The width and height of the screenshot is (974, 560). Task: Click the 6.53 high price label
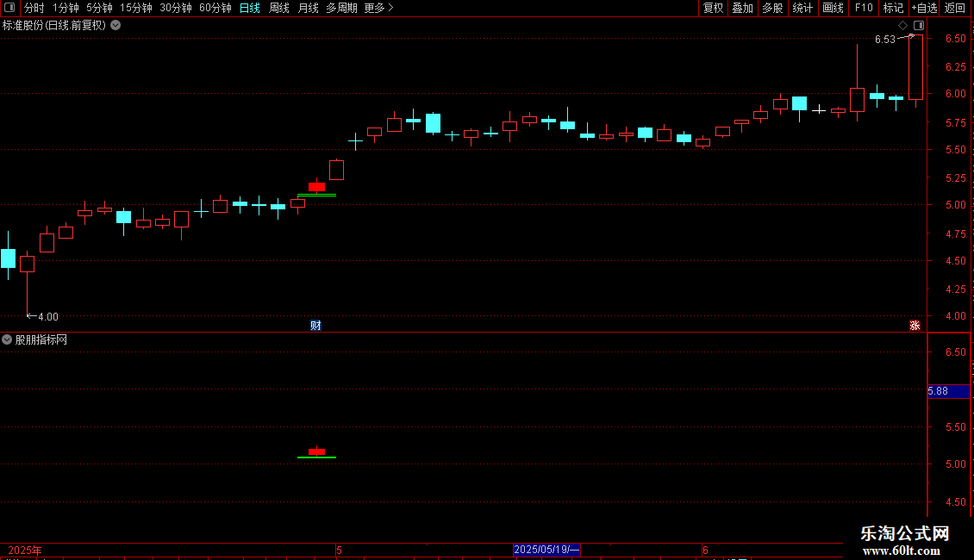(x=884, y=40)
